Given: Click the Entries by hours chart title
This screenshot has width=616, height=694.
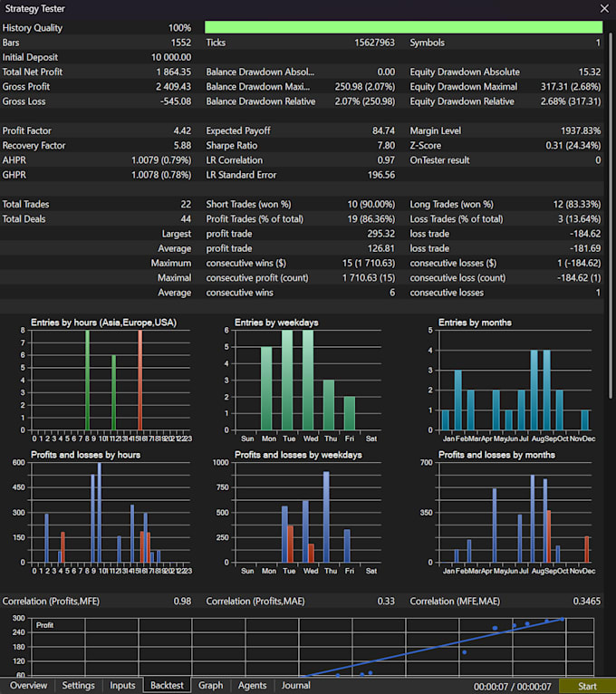Looking at the screenshot, I should [x=103, y=323].
